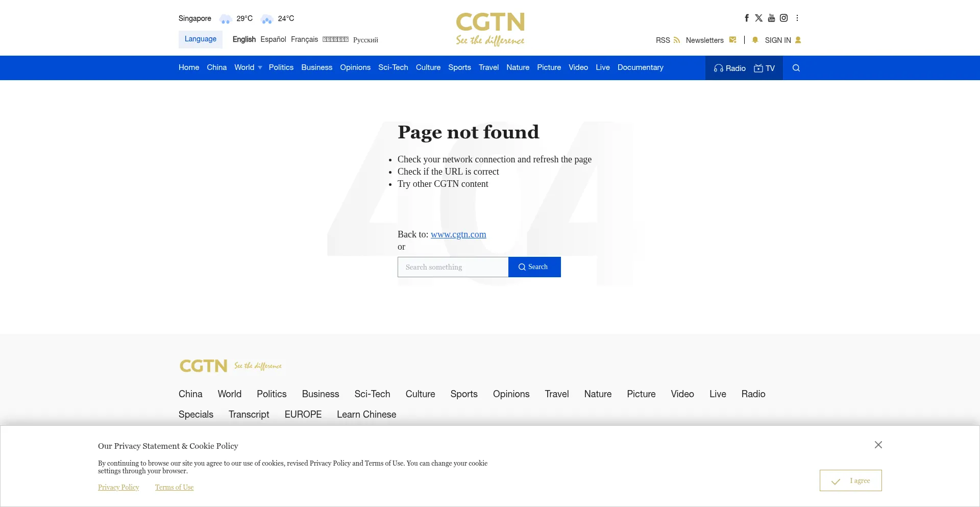This screenshot has width=980, height=507.
Task: Open the RSS feed link
Action: [668, 40]
